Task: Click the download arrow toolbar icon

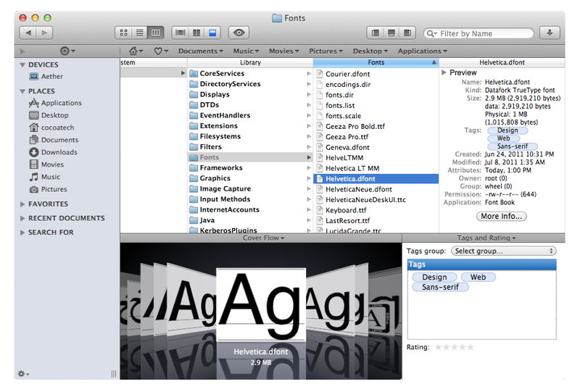Action: pyautogui.click(x=550, y=33)
